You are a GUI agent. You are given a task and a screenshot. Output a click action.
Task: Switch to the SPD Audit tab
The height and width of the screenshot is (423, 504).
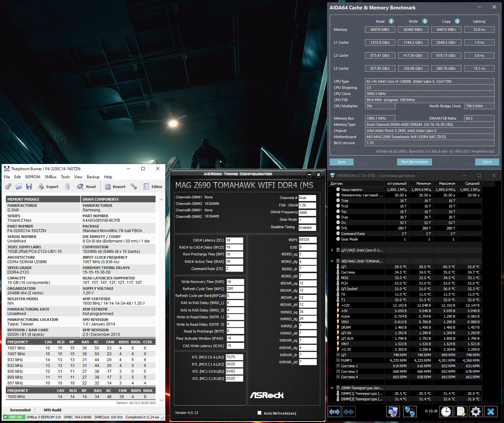pos(53,410)
